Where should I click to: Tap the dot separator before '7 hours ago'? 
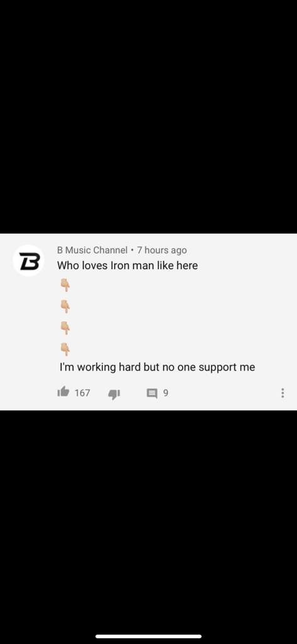click(132, 250)
